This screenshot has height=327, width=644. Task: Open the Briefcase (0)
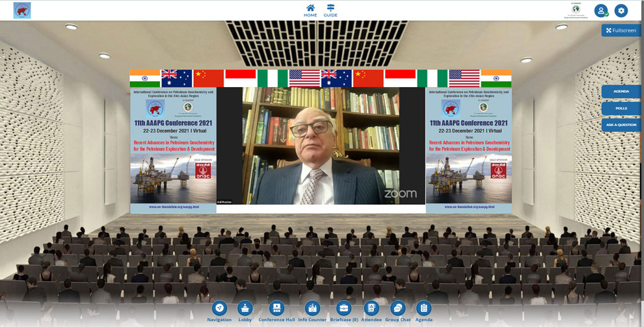[343, 311]
